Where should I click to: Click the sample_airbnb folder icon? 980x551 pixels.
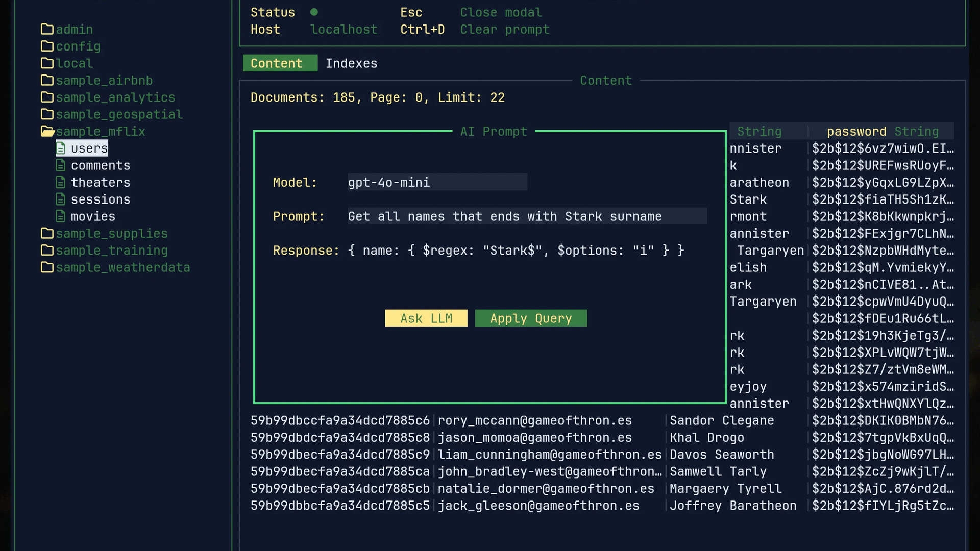(47, 80)
